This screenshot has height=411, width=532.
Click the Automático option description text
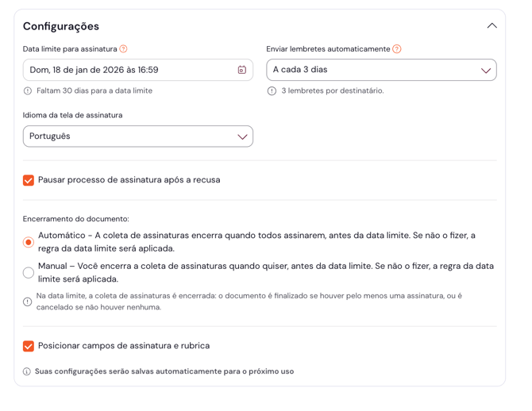pos(256,242)
